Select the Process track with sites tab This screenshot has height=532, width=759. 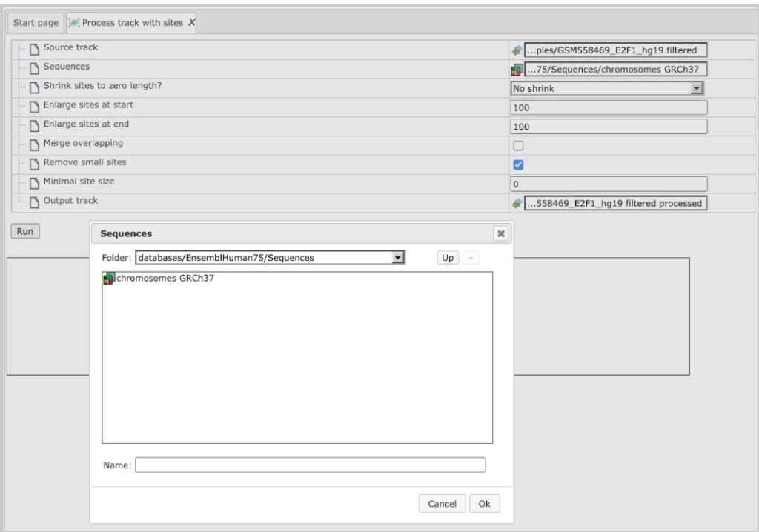coord(126,23)
